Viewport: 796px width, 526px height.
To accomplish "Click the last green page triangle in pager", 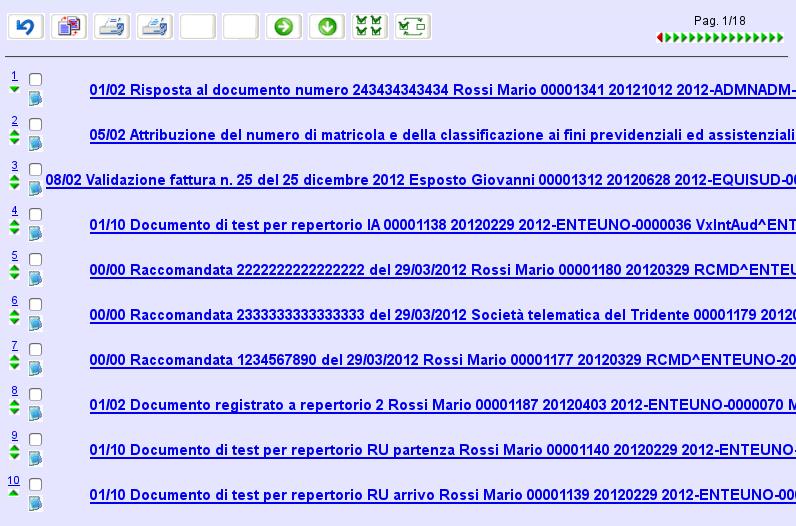I will click(780, 37).
